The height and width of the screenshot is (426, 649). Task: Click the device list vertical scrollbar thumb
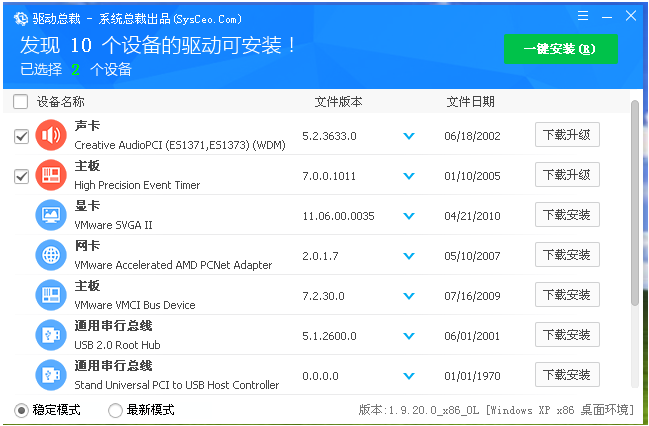[635, 203]
